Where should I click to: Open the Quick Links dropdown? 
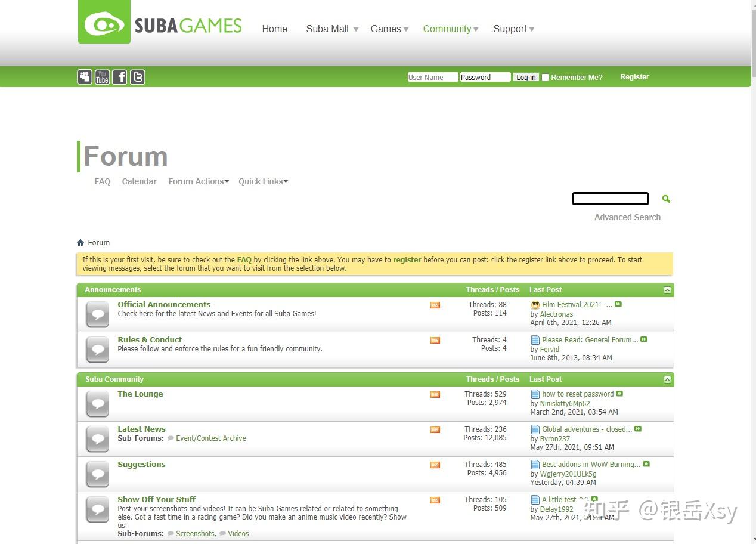263,181
